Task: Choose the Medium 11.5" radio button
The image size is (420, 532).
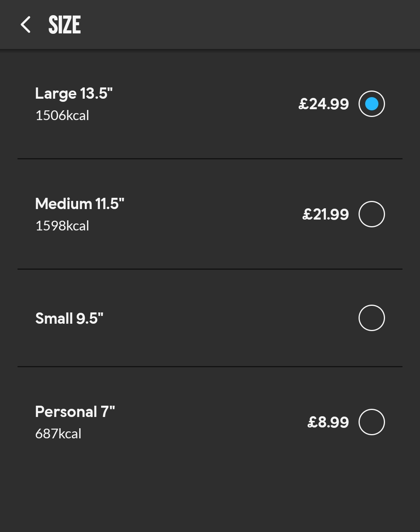Action: [371, 214]
